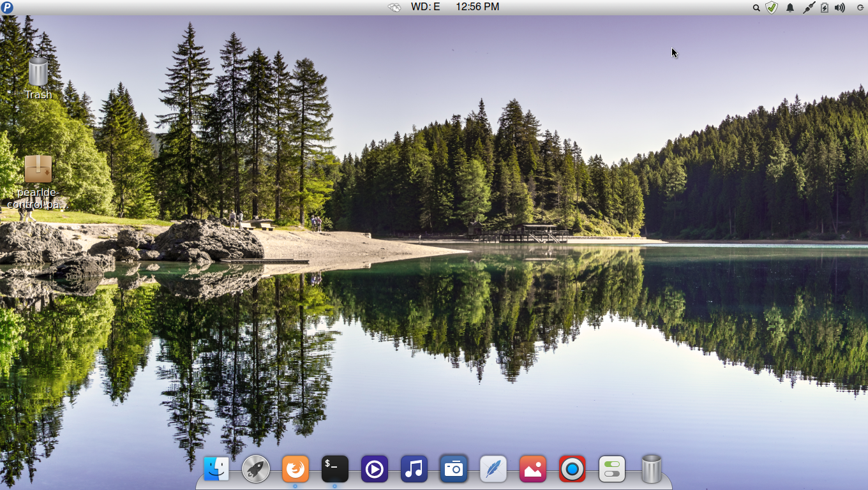This screenshot has width=868, height=490.
Task: Open the volume speaker control
Action: point(840,8)
